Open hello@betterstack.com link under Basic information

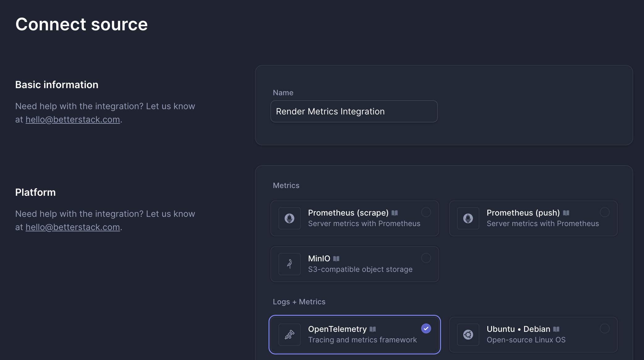click(73, 119)
